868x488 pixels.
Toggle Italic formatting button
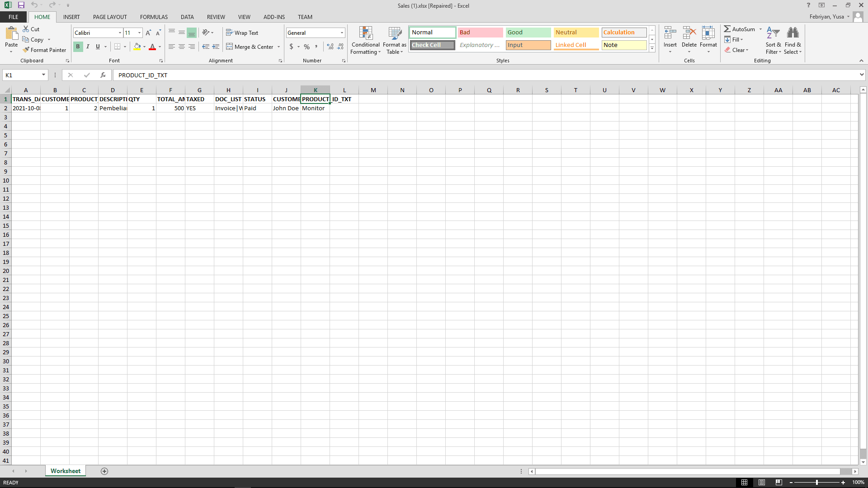pyautogui.click(x=88, y=47)
